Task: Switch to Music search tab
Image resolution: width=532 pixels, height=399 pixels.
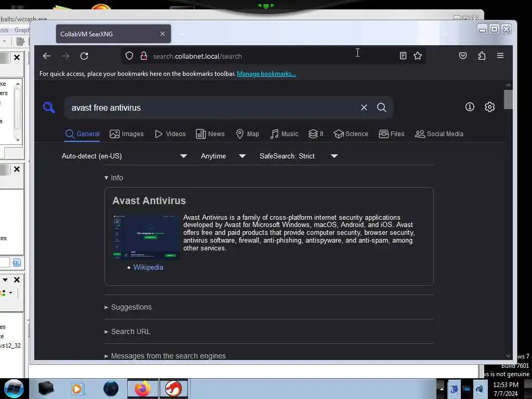Action: pos(284,134)
